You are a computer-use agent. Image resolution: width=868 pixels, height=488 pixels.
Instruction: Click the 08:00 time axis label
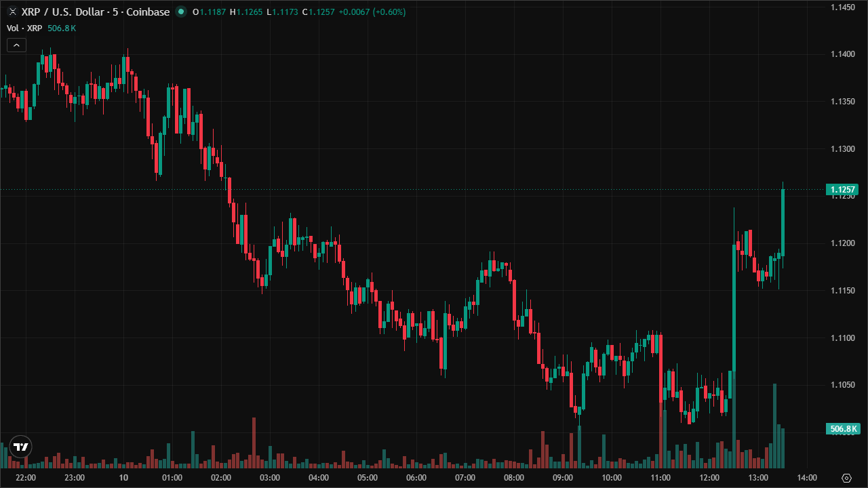coord(514,478)
